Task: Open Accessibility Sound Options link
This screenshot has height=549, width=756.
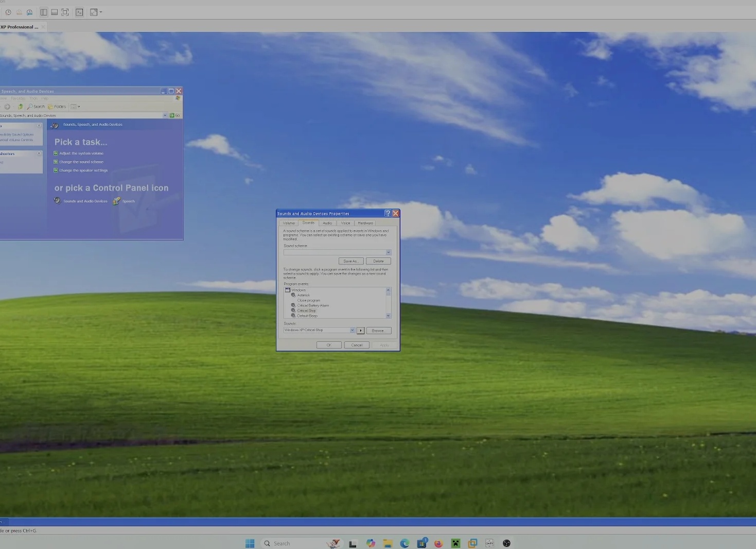Action: (17, 134)
